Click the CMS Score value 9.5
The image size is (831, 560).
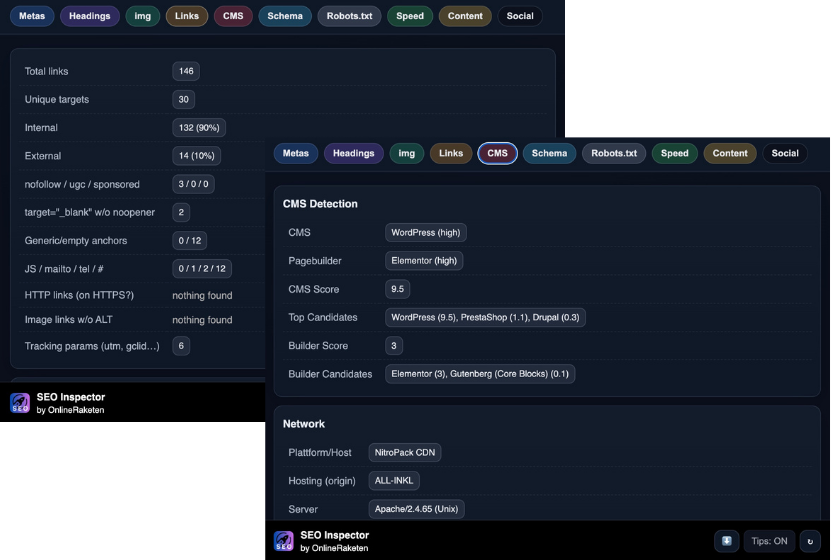point(397,289)
